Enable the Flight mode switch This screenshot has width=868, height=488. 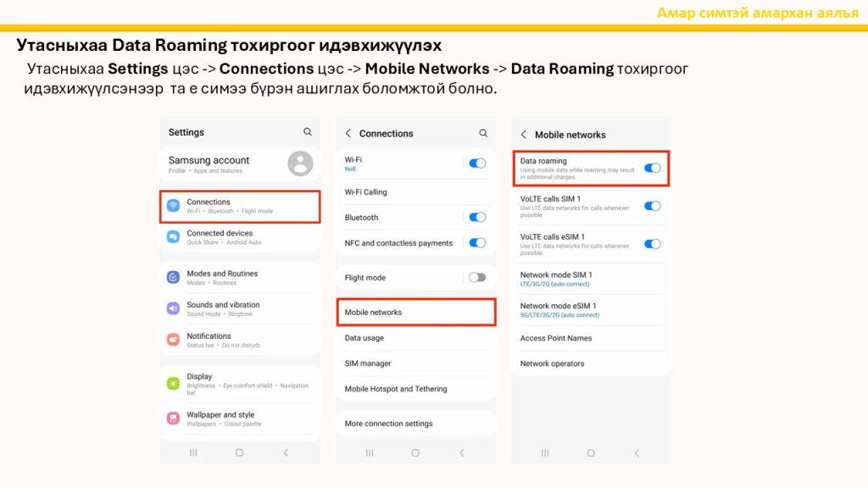tap(477, 277)
